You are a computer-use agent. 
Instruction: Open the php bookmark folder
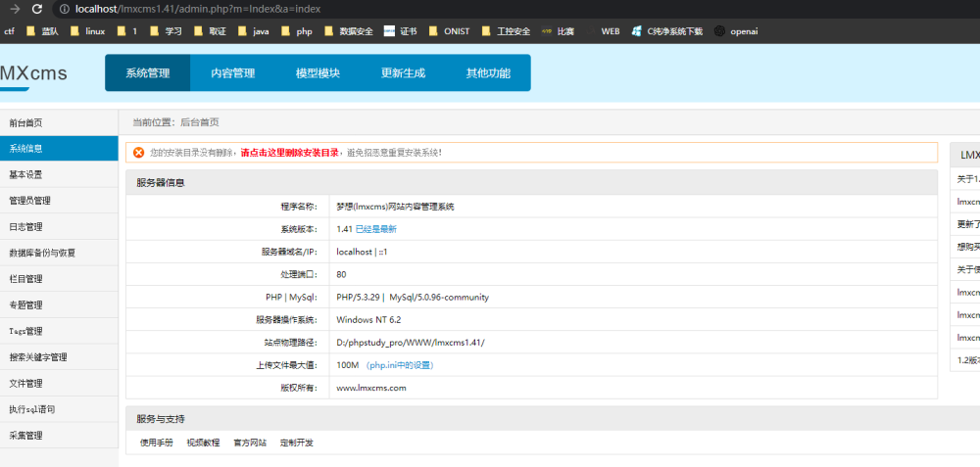coord(297,31)
